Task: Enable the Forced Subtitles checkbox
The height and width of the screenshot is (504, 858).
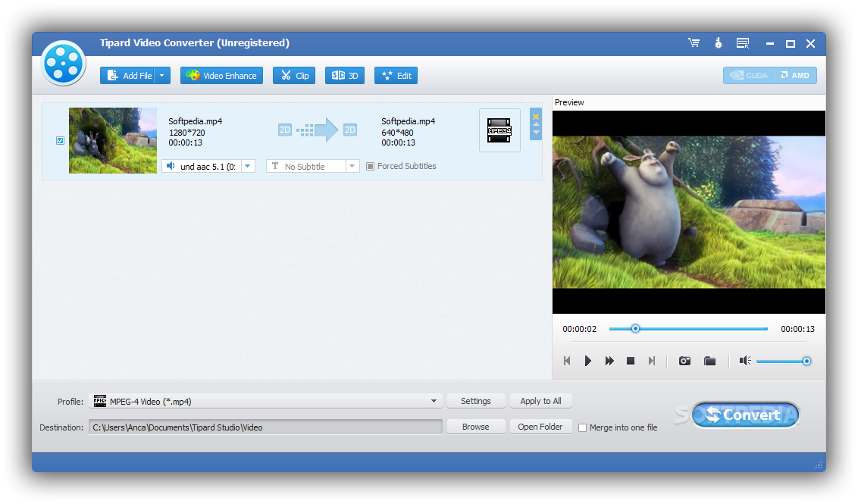Action: coord(371,167)
